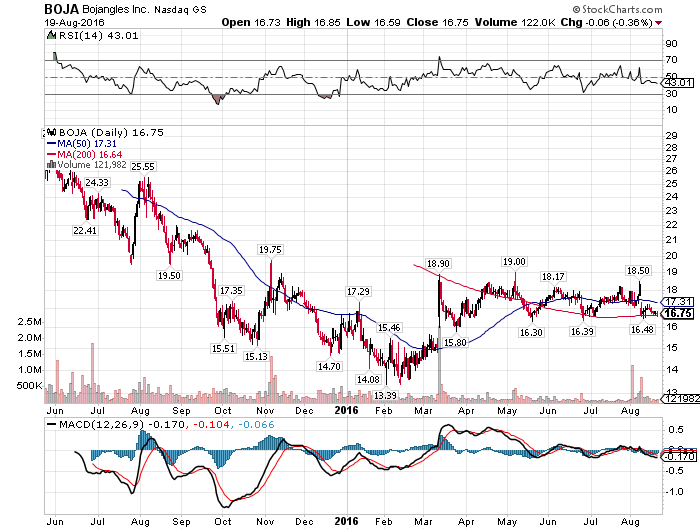Screen dimensions: 700x530
Task: Click the -0.066 MACD histogram value
Action: [x=256, y=425]
